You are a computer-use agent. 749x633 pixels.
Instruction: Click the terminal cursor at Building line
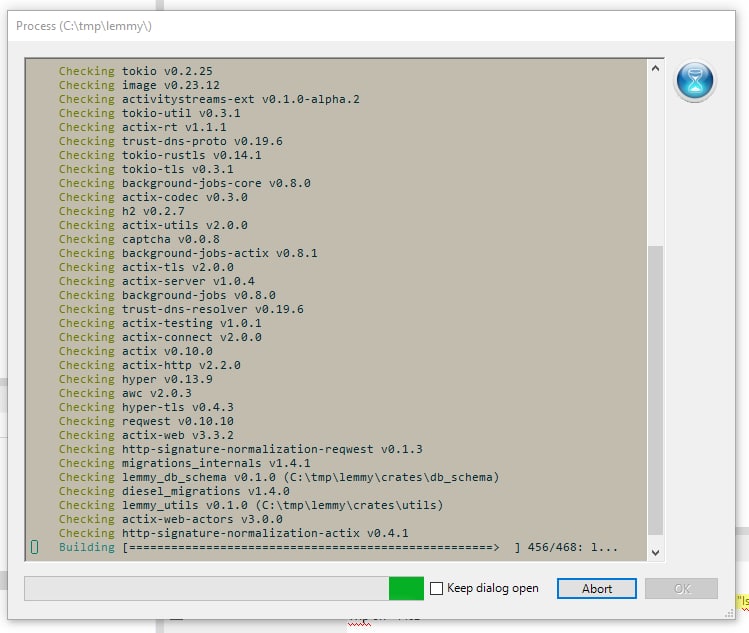tap(34, 547)
